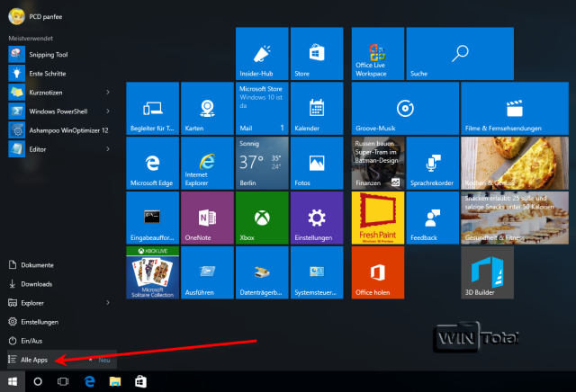
Task: Open the Suche search tile
Action: coord(460,54)
